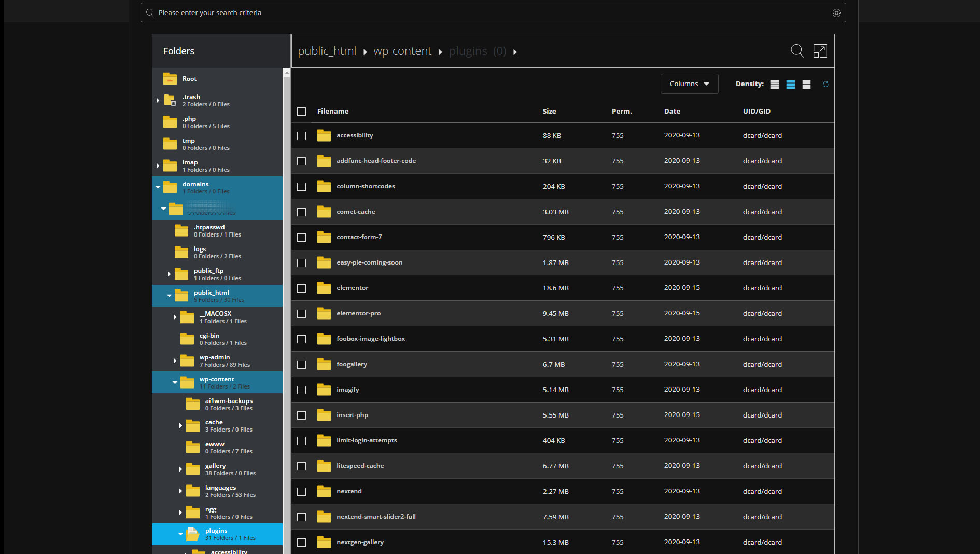
Task: Select the large density icon
Action: click(806, 85)
